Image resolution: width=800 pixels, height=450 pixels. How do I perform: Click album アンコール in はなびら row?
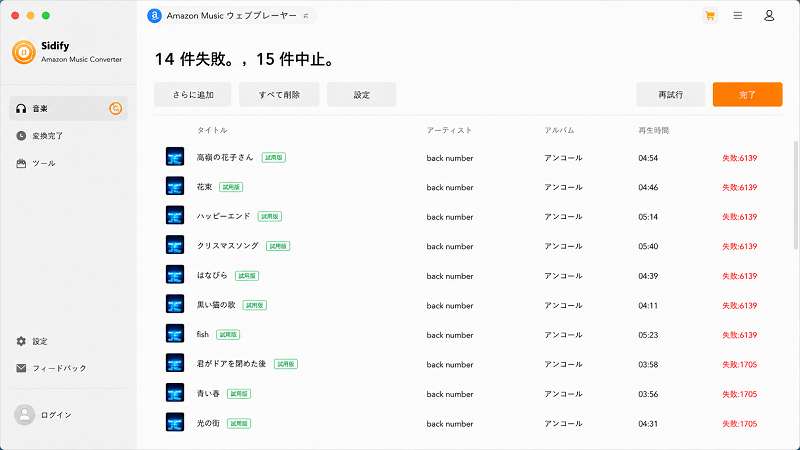pos(563,276)
